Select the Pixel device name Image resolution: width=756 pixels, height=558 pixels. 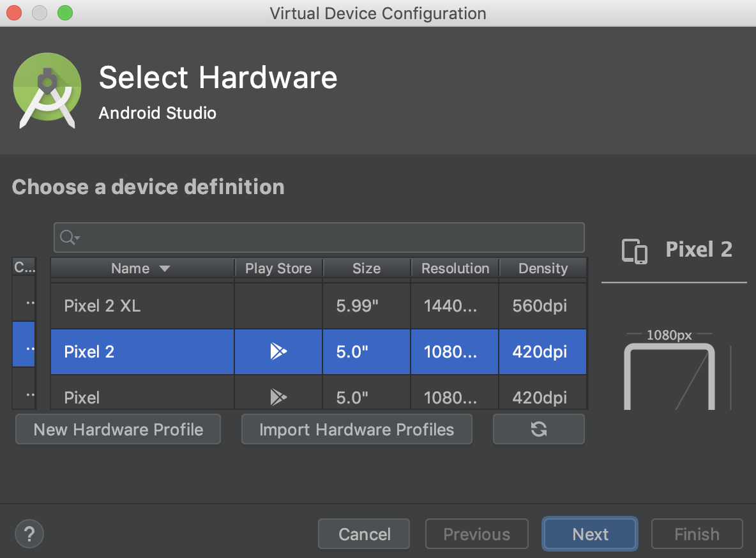82,397
